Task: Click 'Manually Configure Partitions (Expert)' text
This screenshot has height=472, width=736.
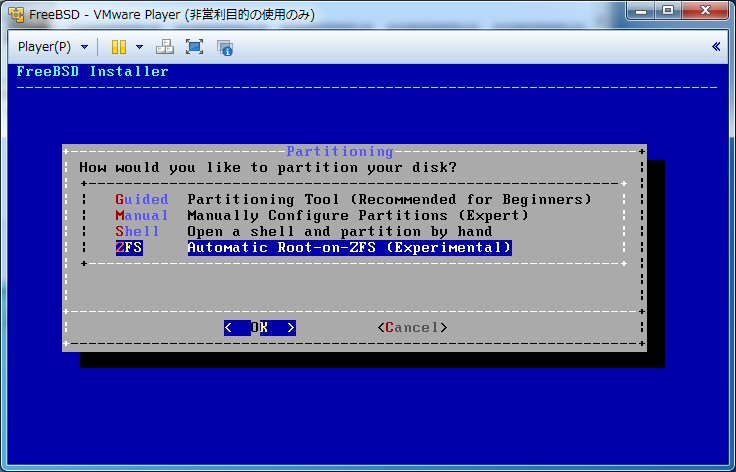Action: pyautogui.click(x=358, y=215)
